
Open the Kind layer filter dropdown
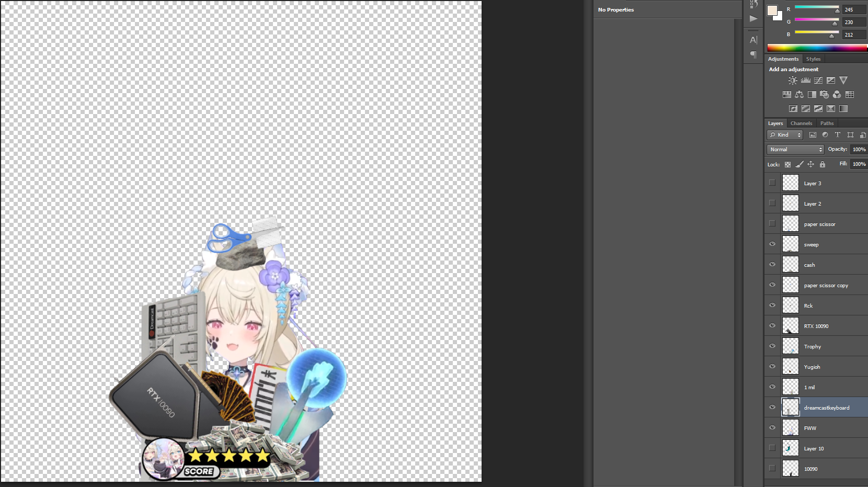785,135
